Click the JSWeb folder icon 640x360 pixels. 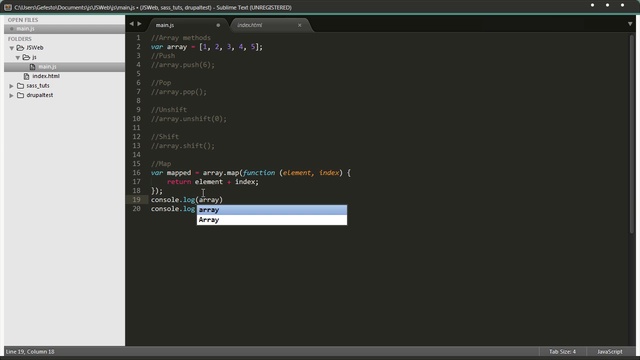[20, 48]
